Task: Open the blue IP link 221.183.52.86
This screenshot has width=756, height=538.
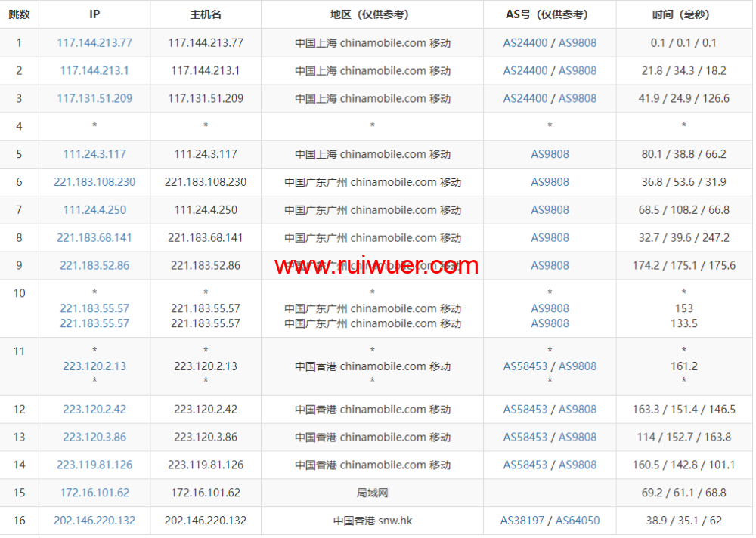Action: point(94,266)
